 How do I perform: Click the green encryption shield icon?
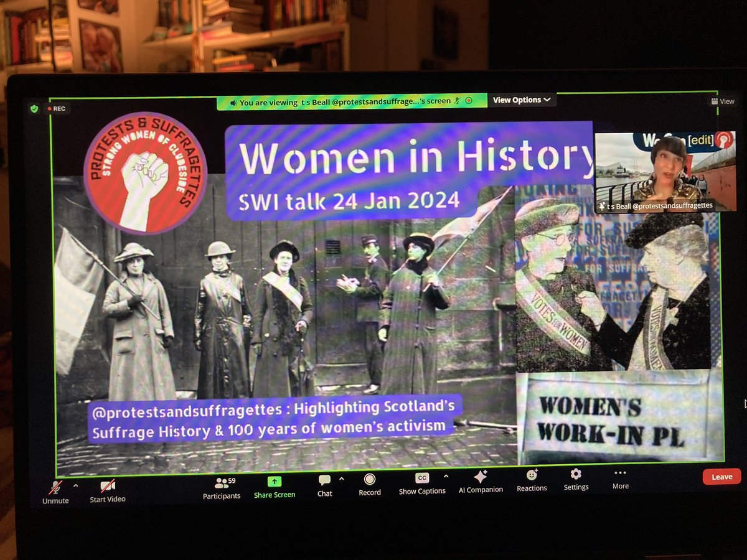click(35, 108)
